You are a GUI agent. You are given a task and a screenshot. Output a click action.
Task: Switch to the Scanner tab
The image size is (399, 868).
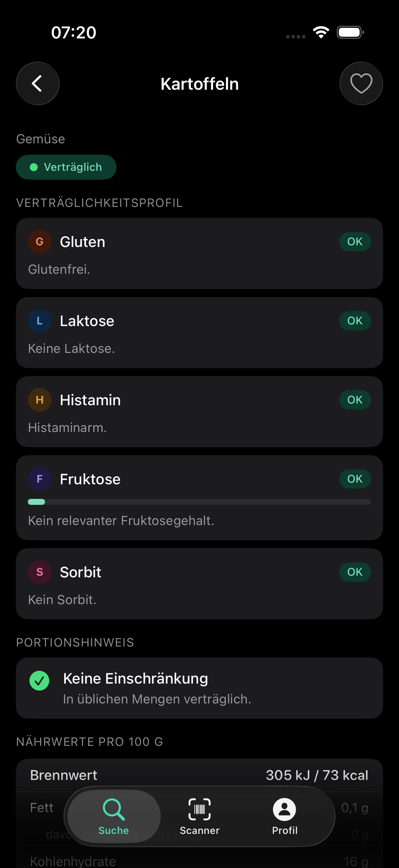[x=199, y=816]
